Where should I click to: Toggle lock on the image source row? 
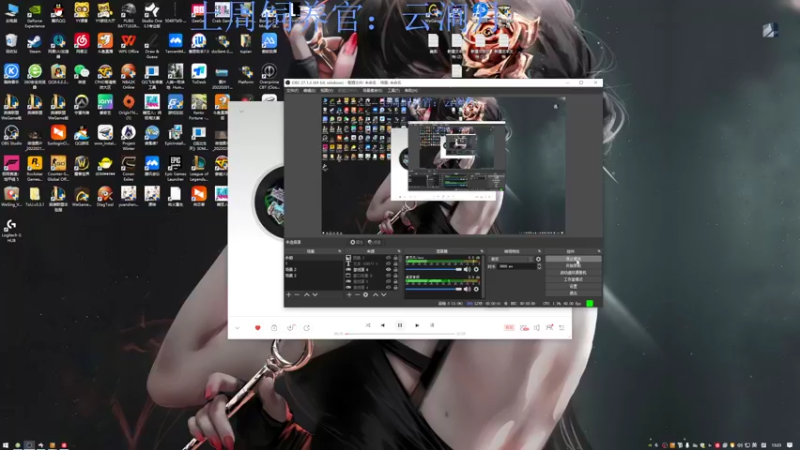pos(395,258)
